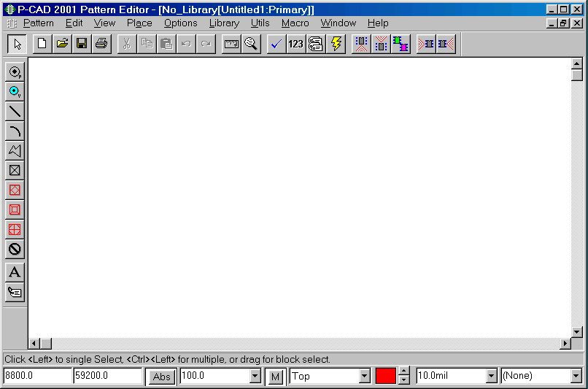
Task: Expand the (None) dropdown
Action: pos(576,375)
